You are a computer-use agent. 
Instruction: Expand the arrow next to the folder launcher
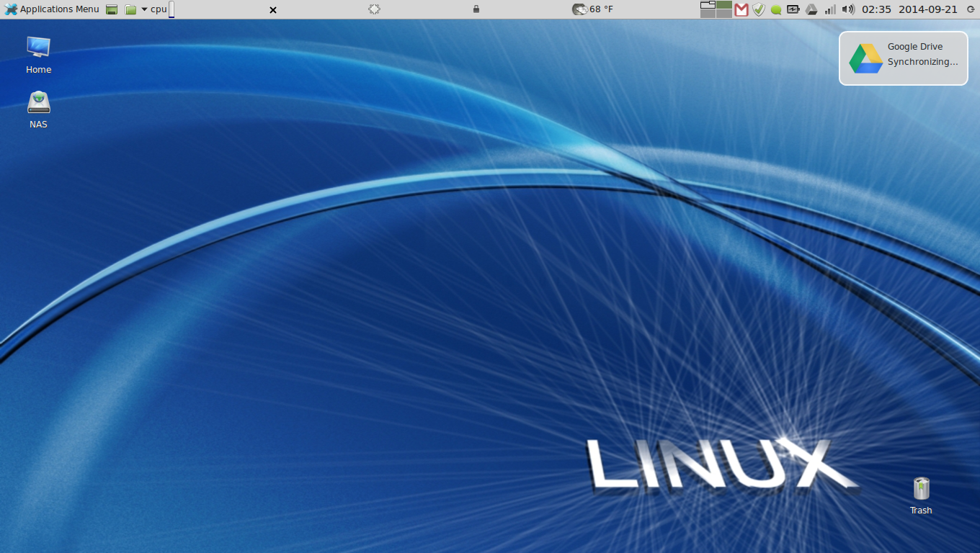(144, 9)
